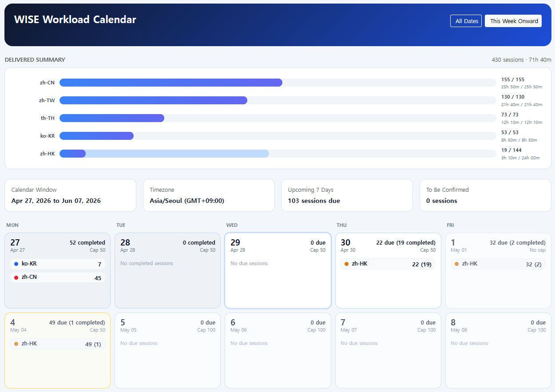Open the Upcoming 7 Days card
Screen dimensions: 555x392
[347, 195]
